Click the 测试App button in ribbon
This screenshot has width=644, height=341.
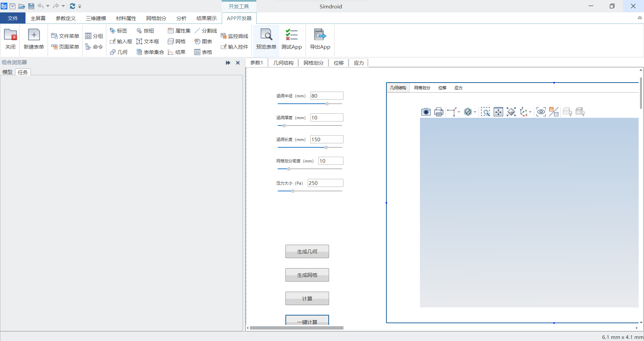tap(291, 39)
